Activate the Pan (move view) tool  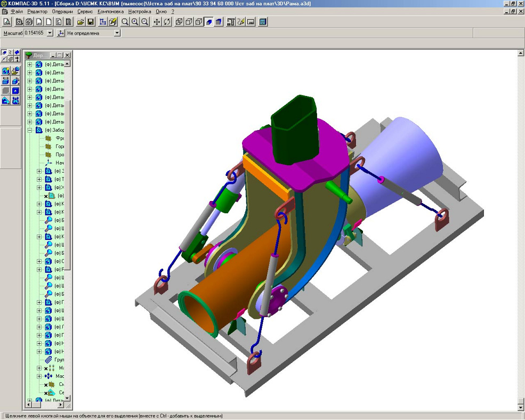pyautogui.click(x=157, y=22)
